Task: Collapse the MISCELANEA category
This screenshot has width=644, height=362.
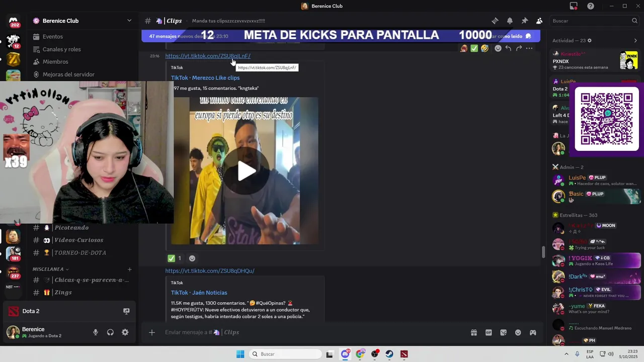Action: [51, 269]
